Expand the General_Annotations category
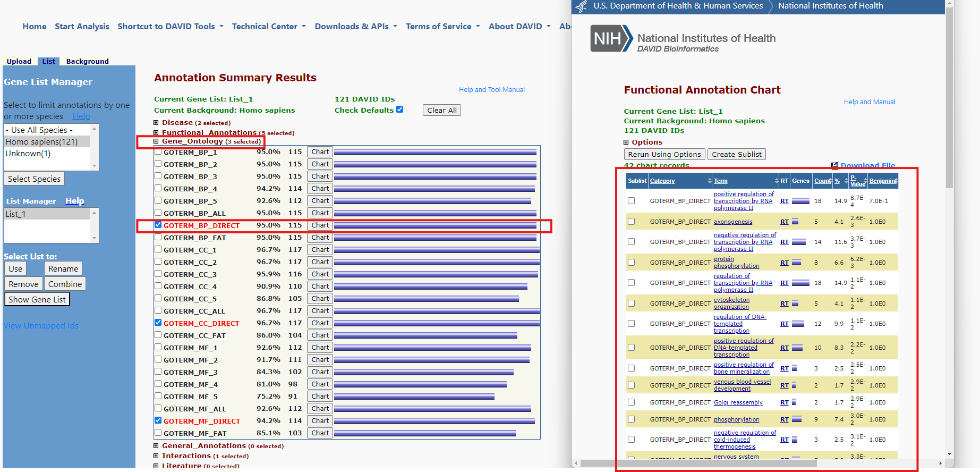Screen dimensions: 980x472 156,446
